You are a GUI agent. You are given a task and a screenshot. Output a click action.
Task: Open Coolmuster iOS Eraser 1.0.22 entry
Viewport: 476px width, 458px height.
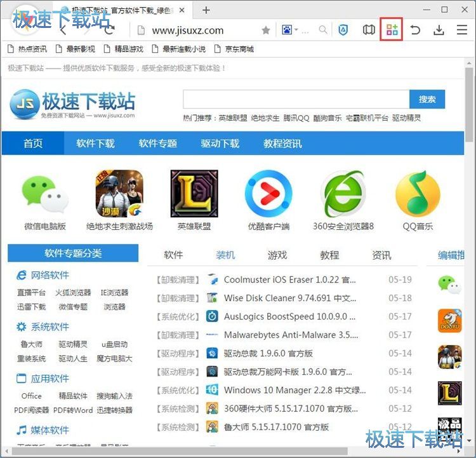tap(289, 280)
